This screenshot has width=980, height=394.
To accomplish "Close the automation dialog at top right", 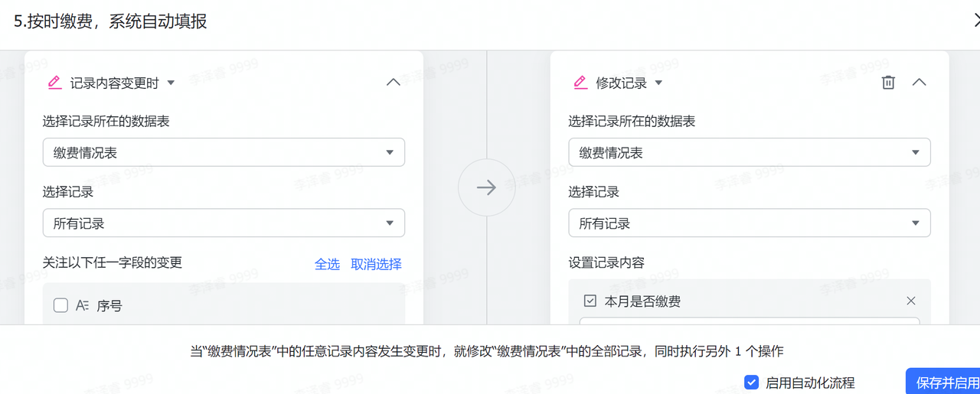I will (975, 21).
